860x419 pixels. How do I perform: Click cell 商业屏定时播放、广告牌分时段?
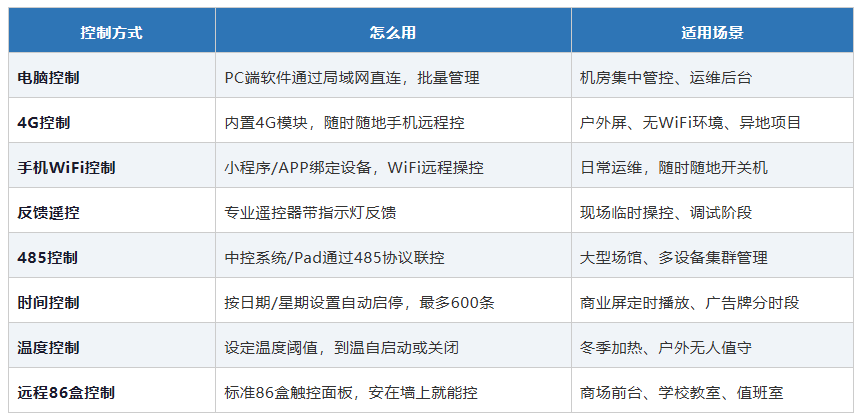pos(712,300)
